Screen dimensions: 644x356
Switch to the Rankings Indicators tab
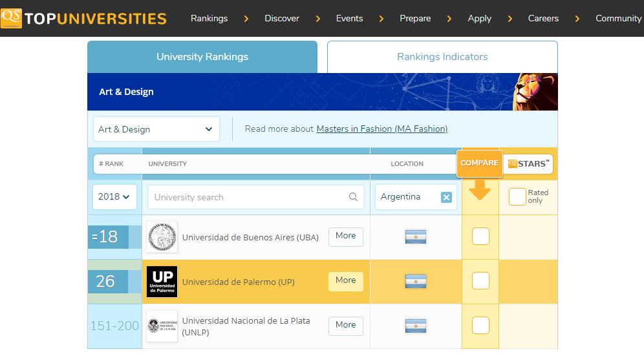tap(442, 57)
